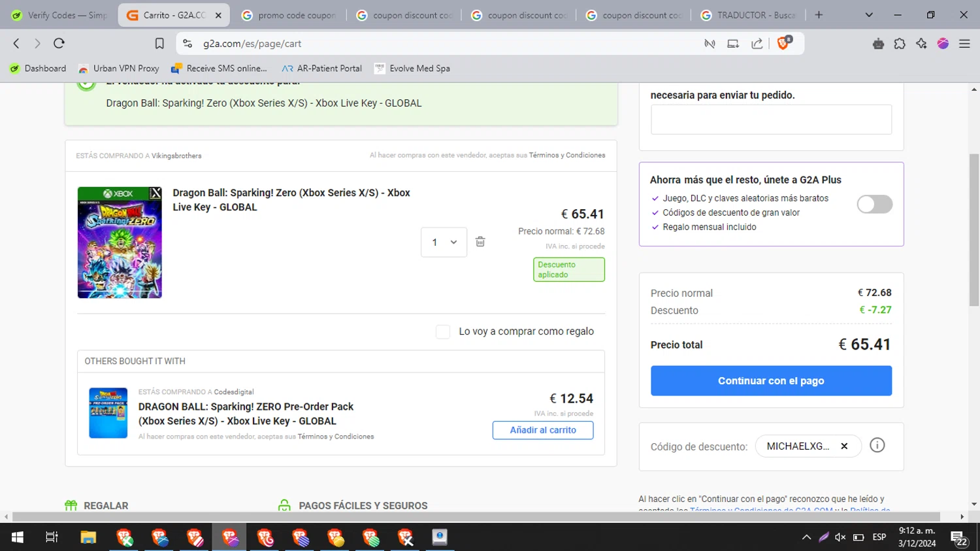Show hidden system tray icons

pyautogui.click(x=806, y=537)
